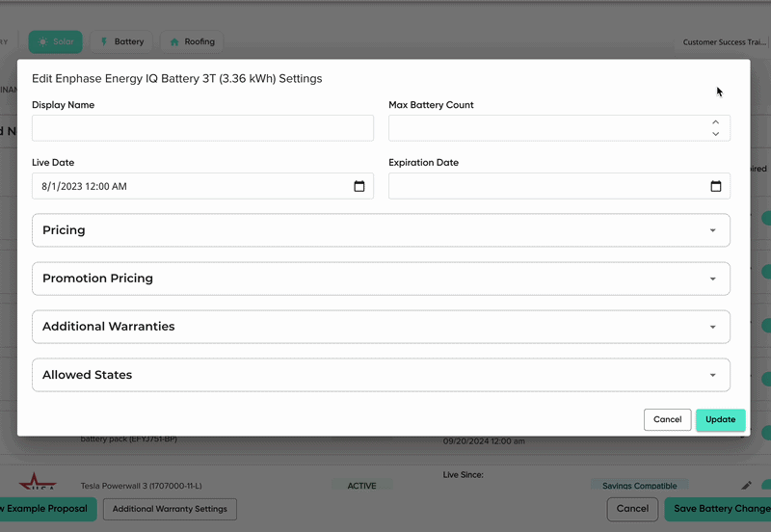Click the Customer Success Trai... account label
The width and height of the screenshot is (771, 532).
725,42
